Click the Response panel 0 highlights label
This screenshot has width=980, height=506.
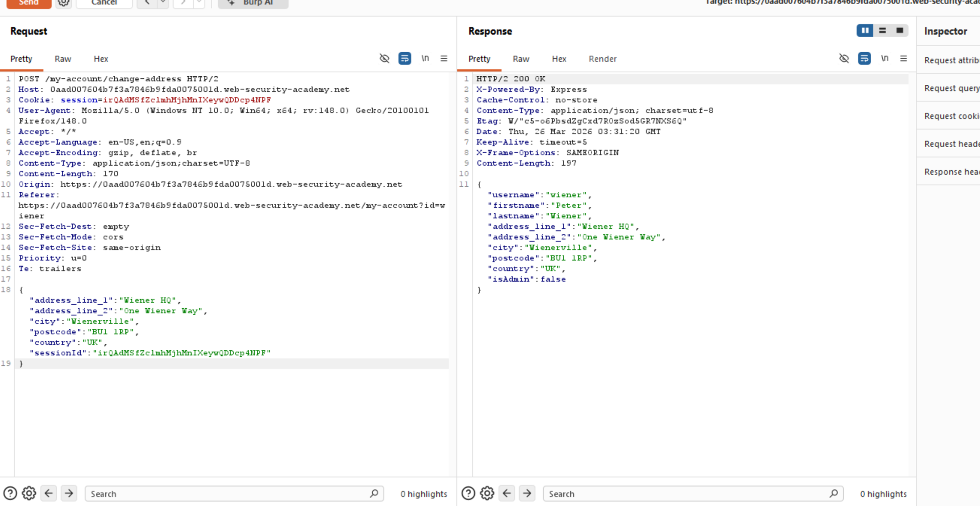(x=883, y=494)
